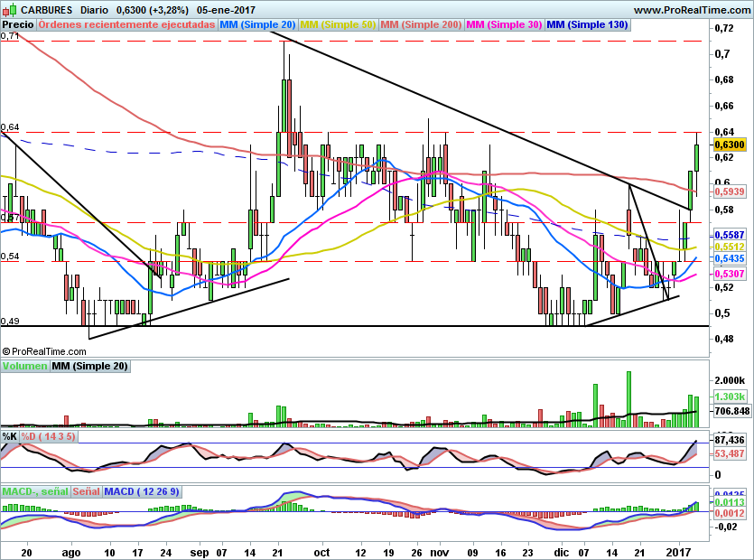Open the Volumen panel label
Screen dimensions: 754x560
(24, 366)
